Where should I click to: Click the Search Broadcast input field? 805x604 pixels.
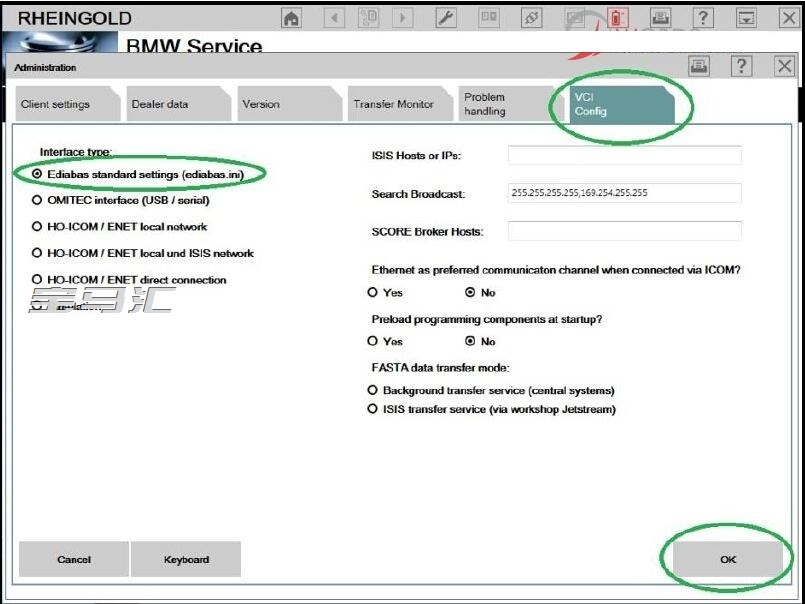[x=625, y=193]
